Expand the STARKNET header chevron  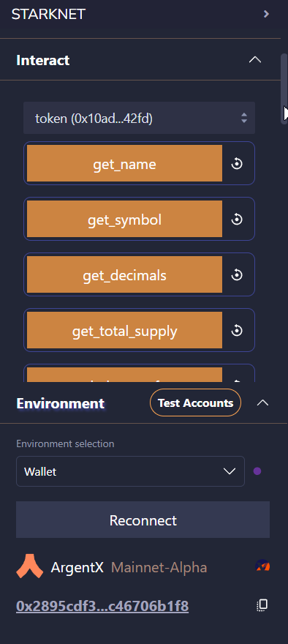(266, 14)
